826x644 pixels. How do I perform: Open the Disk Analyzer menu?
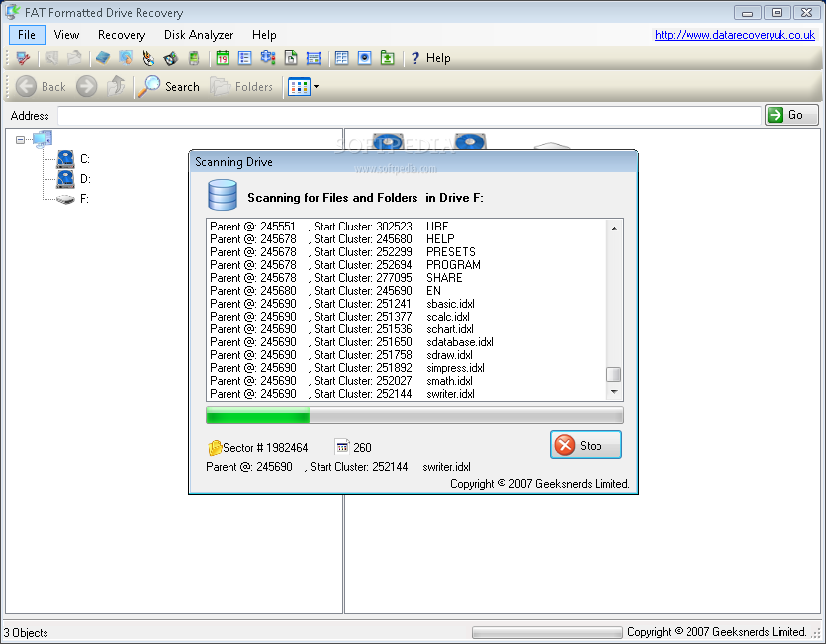pos(199,35)
